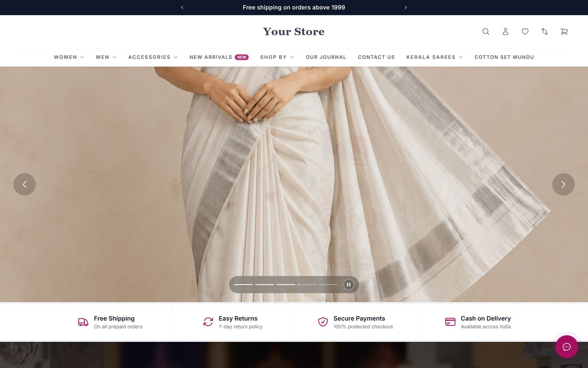Open Our Journal page
This screenshot has width=588, height=368.
pos(326,57)
